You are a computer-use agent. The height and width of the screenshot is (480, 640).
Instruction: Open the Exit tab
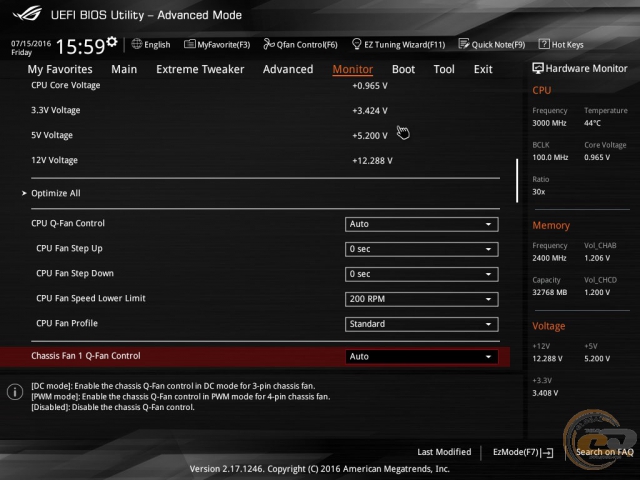click(x=483, y=69)
